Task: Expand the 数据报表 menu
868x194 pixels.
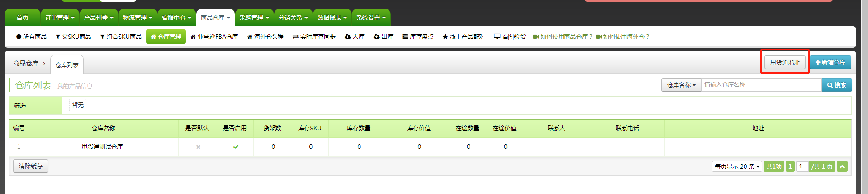Action: (332, 18)
